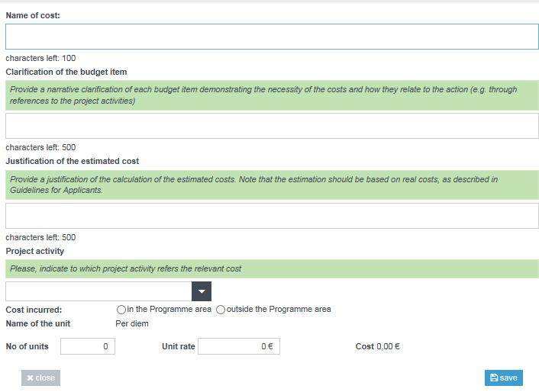Click the "Per diem" unit name text

(132, 323)
